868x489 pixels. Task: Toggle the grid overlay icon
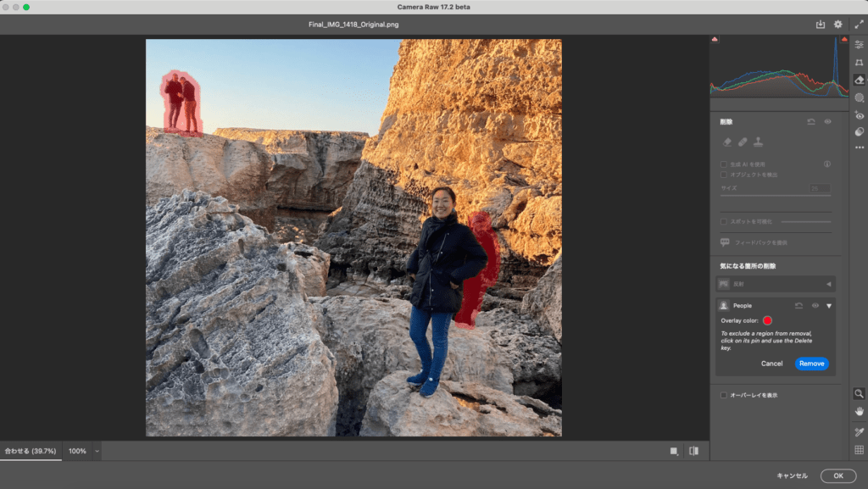pyautogui.click(x=860, y=450)
